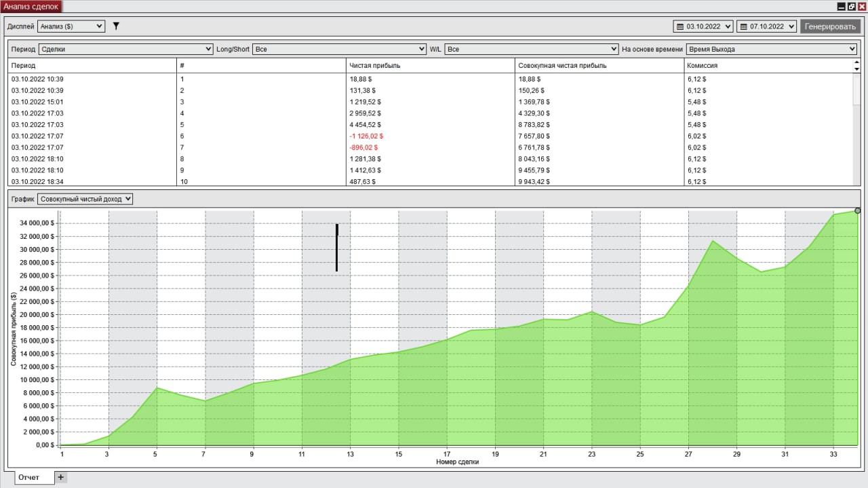Viewport: 868px width, 488px height.
Task: Click the restore window icon
Action: pos(852,6)
